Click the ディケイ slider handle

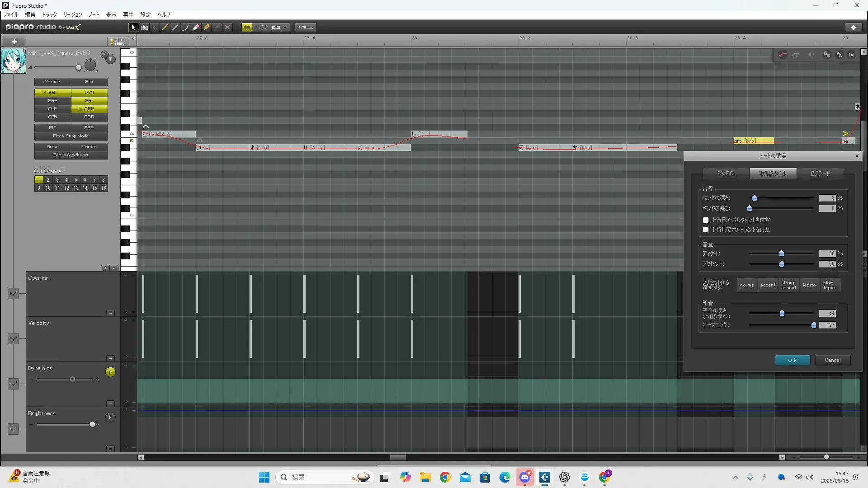click(782, 253)
